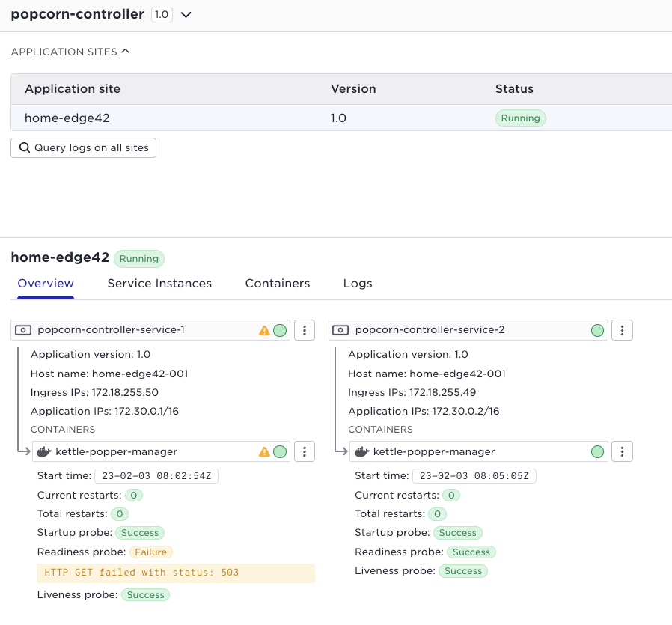The image size is (672, 625).
Task: Click kettle-popper-manager name under service-1
Action: pos(117,452)
